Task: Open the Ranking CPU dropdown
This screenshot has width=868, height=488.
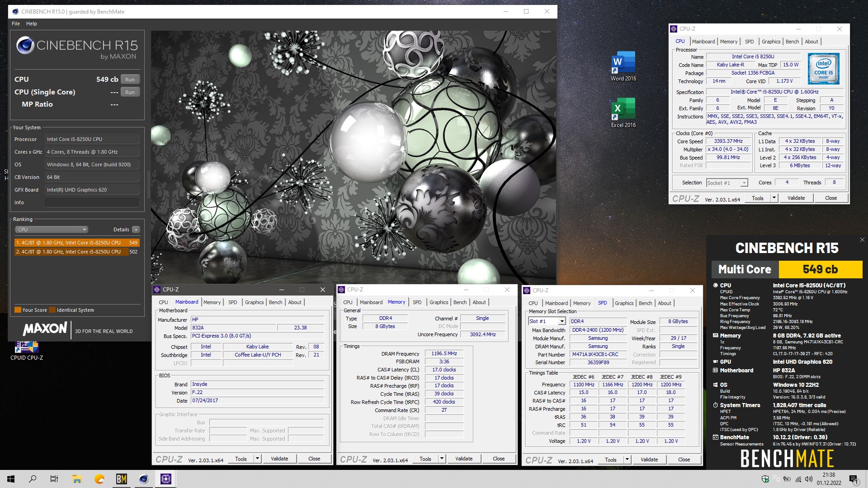Action: point(52,230)
